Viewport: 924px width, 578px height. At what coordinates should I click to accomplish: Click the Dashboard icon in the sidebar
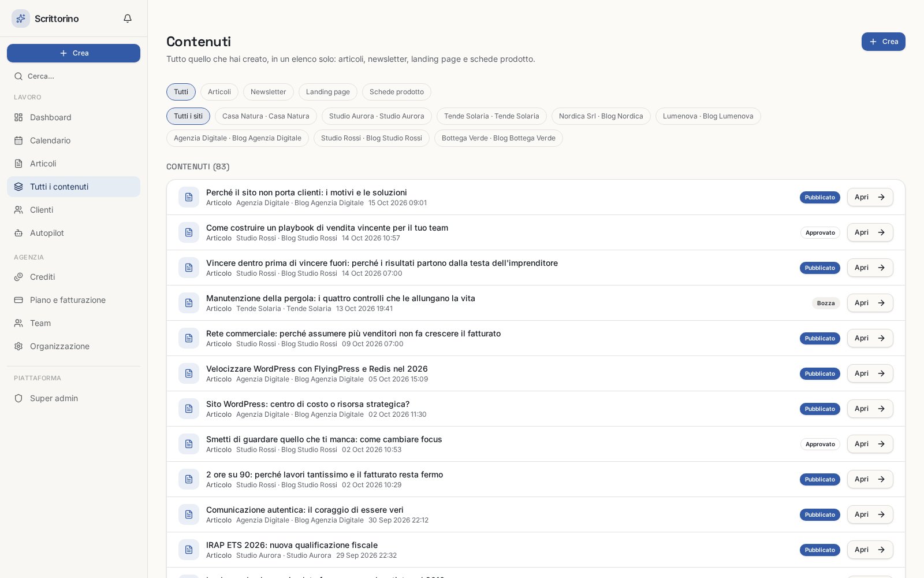click(18, 117)
